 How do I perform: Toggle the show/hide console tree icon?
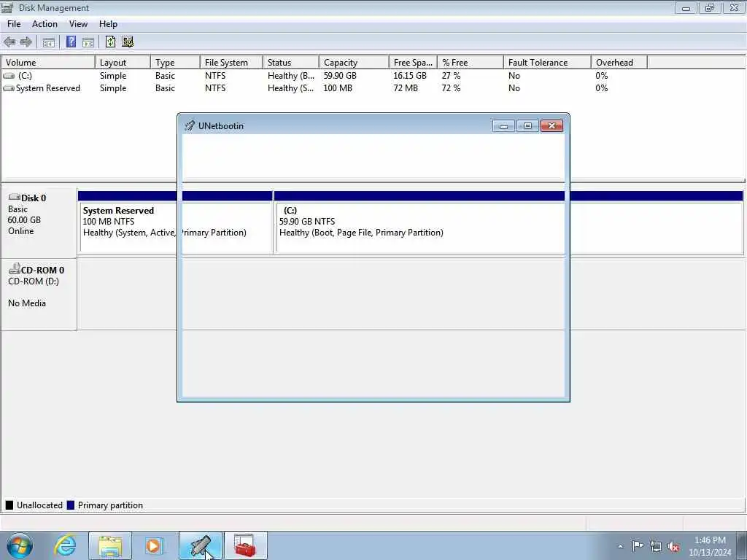[x=49, y=42]
